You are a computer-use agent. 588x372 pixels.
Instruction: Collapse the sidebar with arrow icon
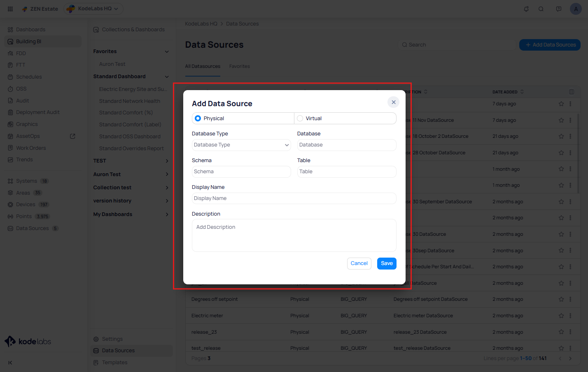10,363
